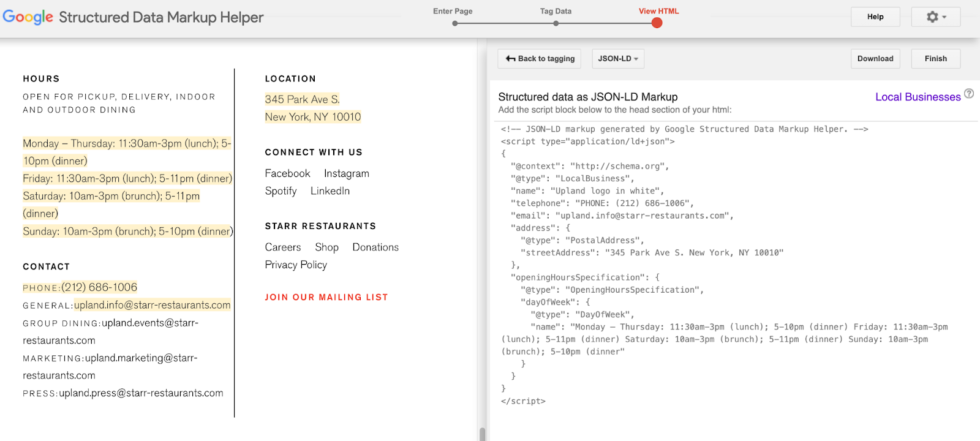Click the STARR RESTAURANTS heading

[320, 226]
